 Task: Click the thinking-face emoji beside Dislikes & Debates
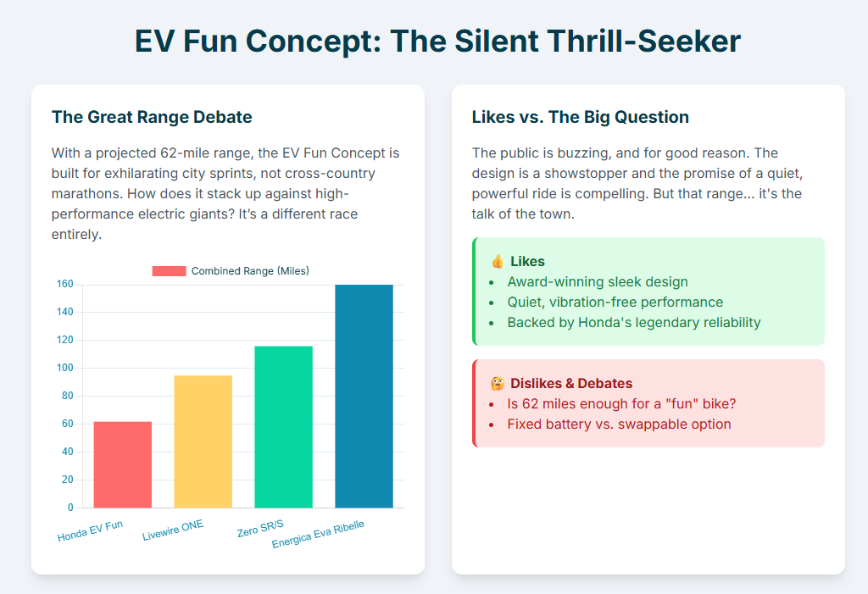(x=498, y=384)
